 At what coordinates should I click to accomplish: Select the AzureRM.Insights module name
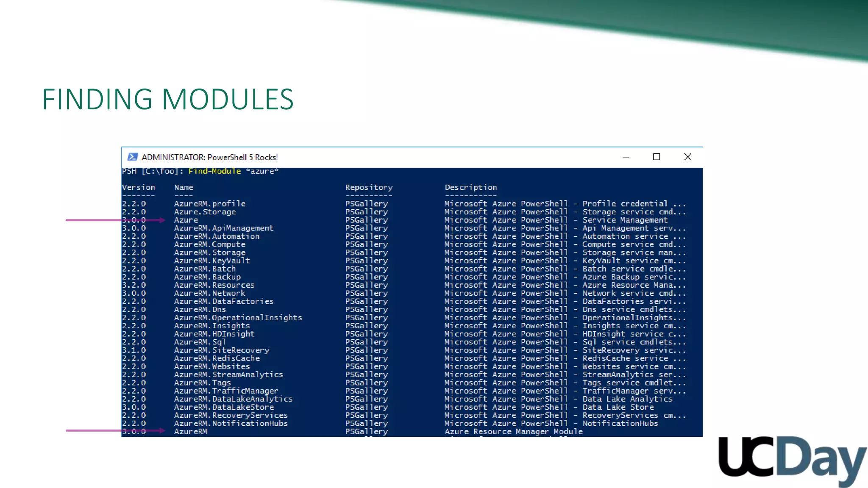pos(212,326)
